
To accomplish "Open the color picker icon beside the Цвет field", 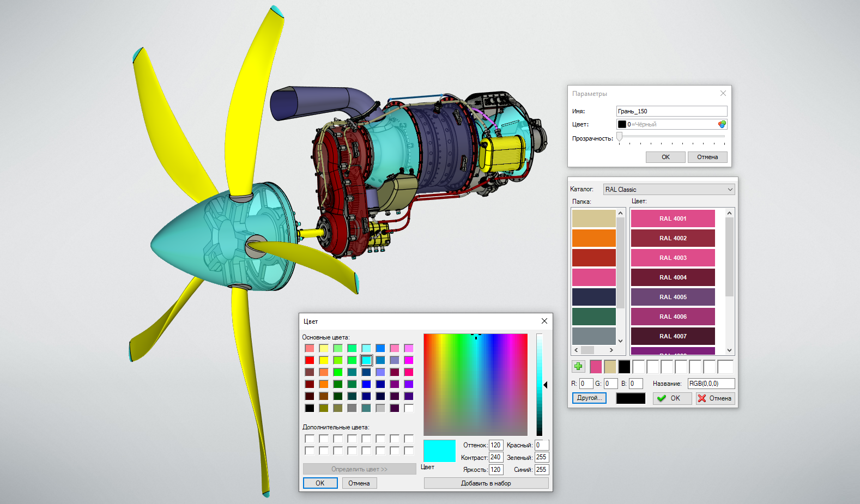I will 722,124.
